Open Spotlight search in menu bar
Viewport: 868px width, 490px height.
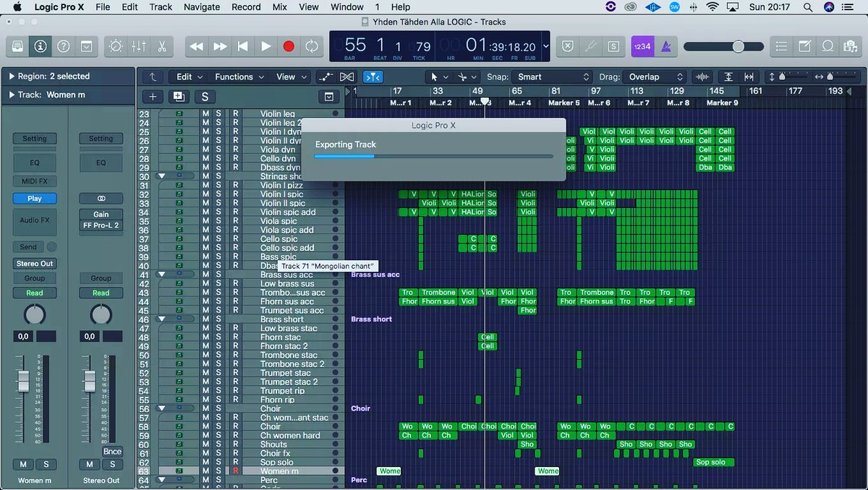pos(807,7)
